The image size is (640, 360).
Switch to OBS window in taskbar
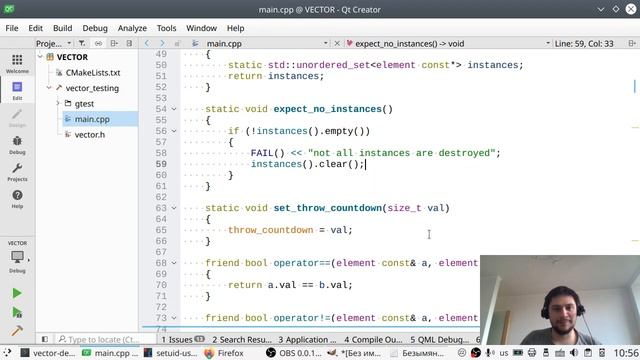293,353
